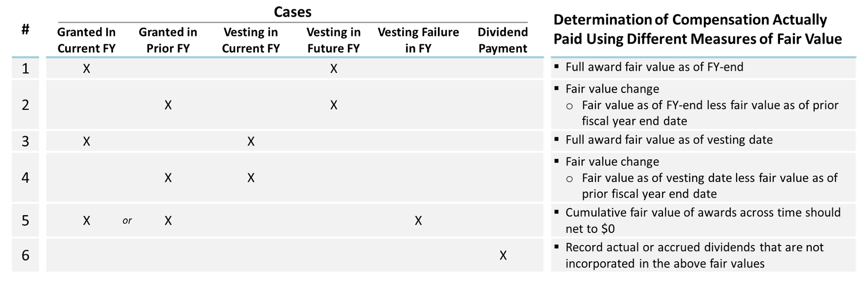Select the 'Vesting in Future FY' header
Screen dimensions: 868x282
click(x=334, y=40)
